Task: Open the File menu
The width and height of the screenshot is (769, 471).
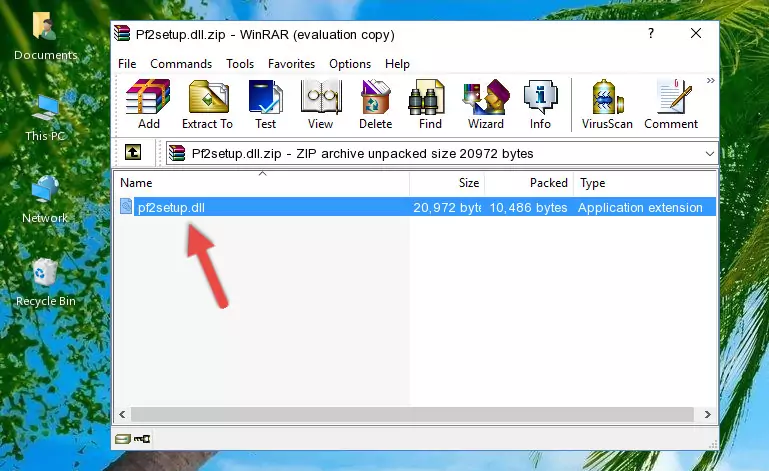Action: (x=127, y=64)
